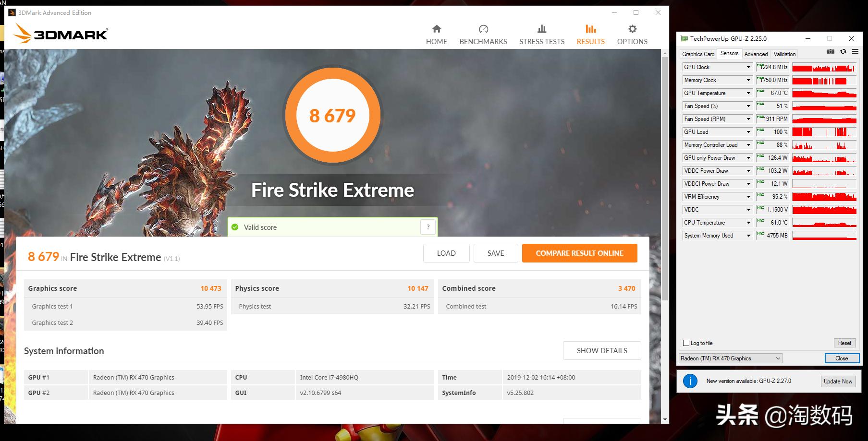Click the valid score help question mark
The height and width of the screenshot is (441, 868).
click(428, 227)
